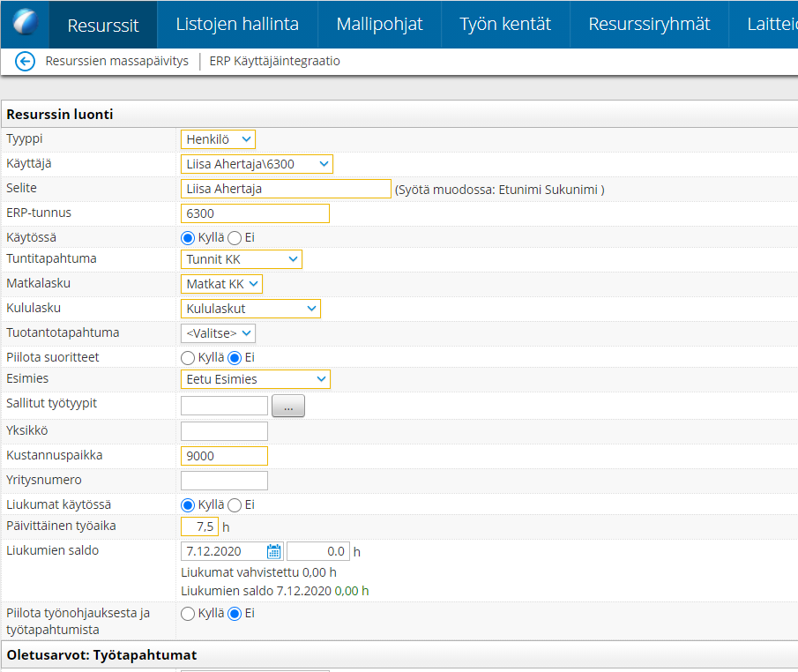Click the ... button for Sallitut työtyypit

coord(288,406)
